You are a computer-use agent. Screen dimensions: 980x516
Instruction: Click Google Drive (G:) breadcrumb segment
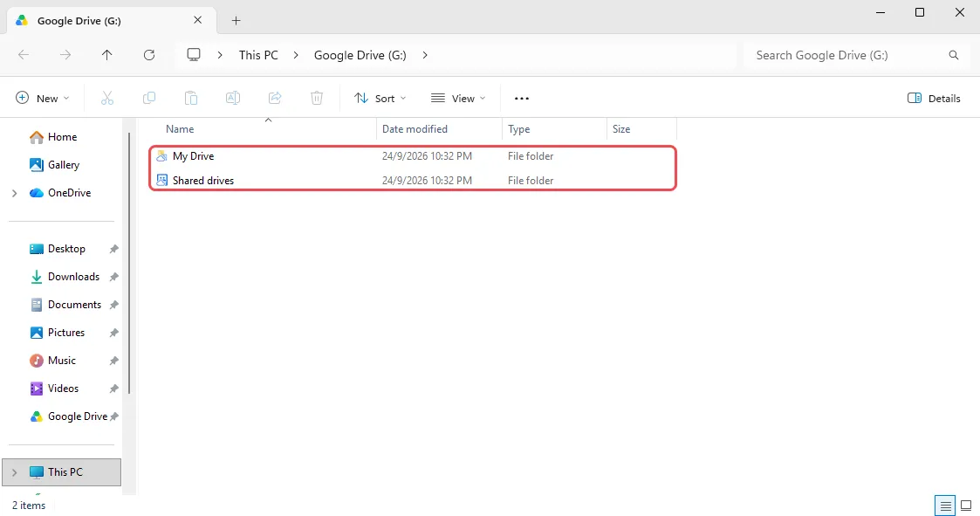point(360,55)
